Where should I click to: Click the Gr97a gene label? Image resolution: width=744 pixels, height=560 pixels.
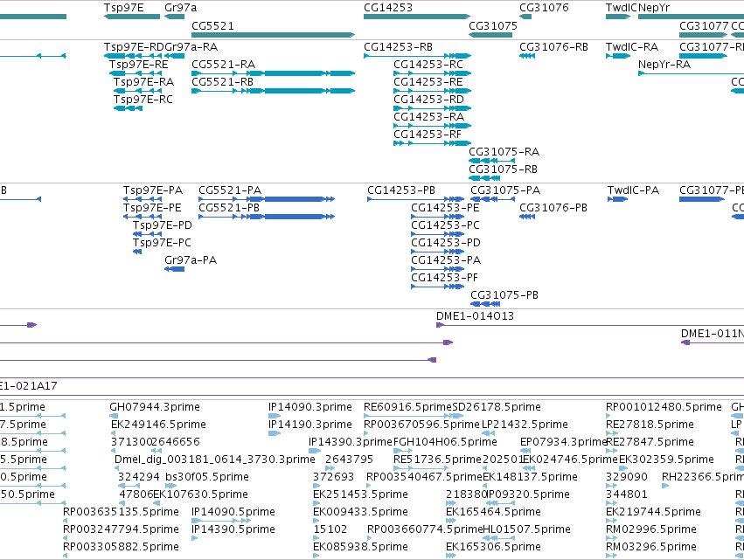point(181,8)
